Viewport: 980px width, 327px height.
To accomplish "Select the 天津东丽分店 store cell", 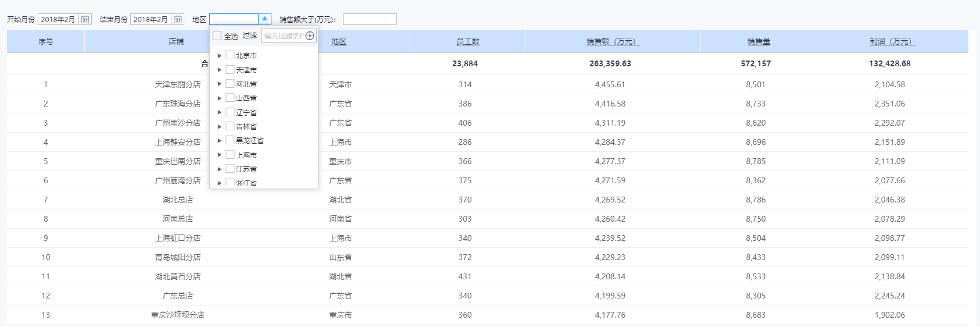I will (178, 84).
